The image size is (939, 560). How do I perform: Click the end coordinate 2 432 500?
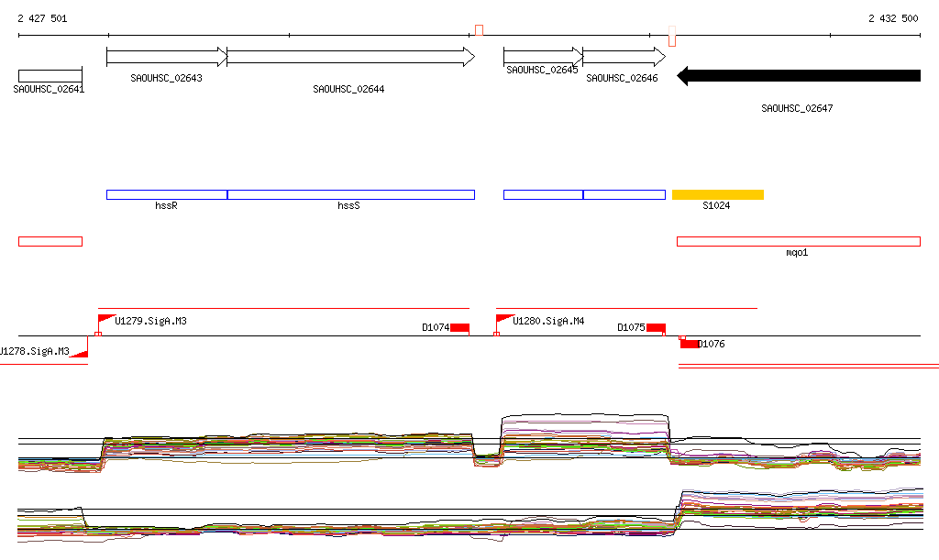[893, 18]
